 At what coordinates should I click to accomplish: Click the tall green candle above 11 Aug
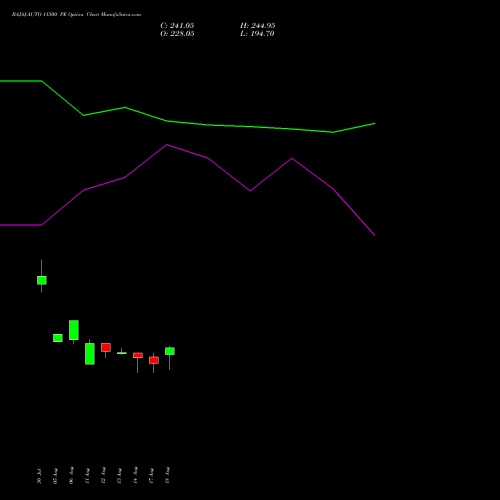(x=90, y=354)
